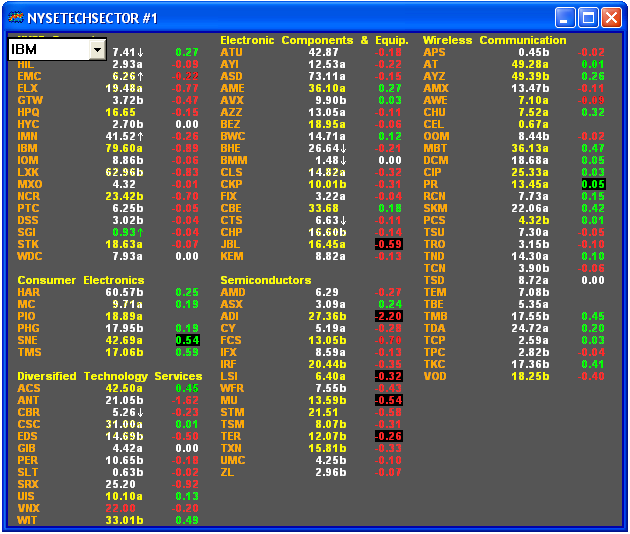This screenshot has width=630, height=534.
Task: Select the WIT ticker symbol
Action: 27,520
